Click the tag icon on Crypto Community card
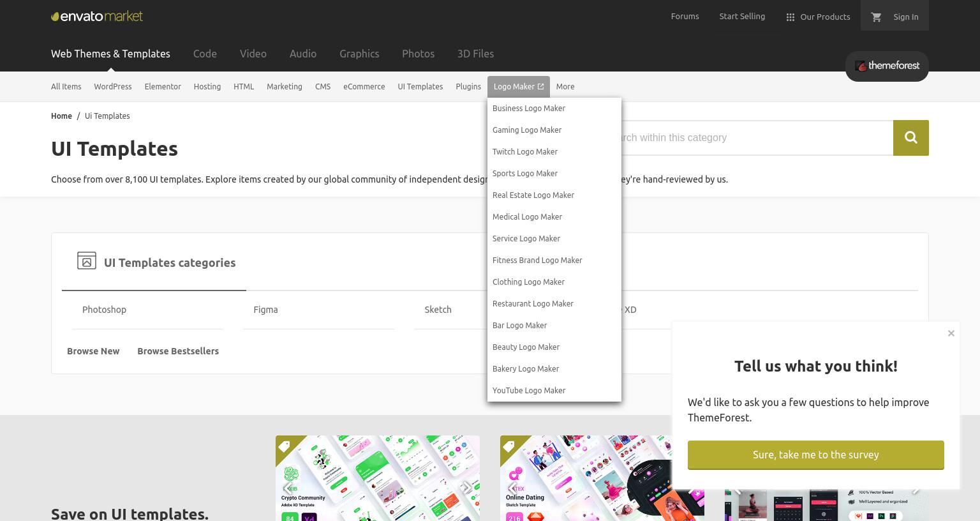 [x=285, y=446]
